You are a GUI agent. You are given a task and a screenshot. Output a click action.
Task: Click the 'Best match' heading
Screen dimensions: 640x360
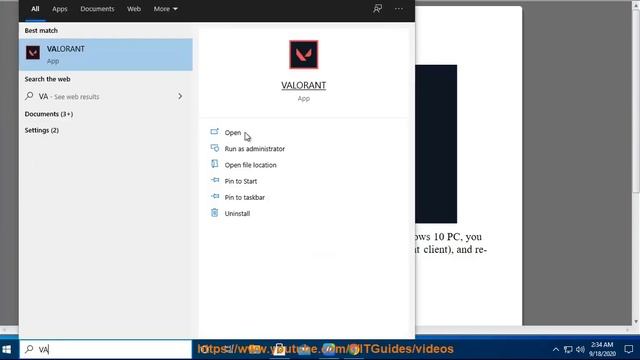coord(41,31)
